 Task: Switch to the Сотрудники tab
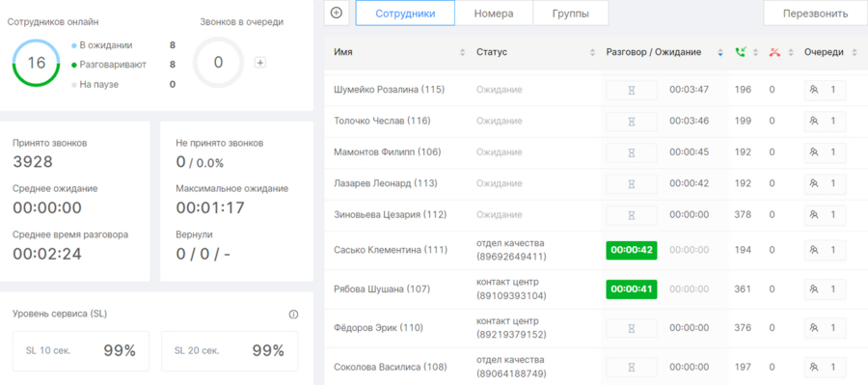pos(405,14)
